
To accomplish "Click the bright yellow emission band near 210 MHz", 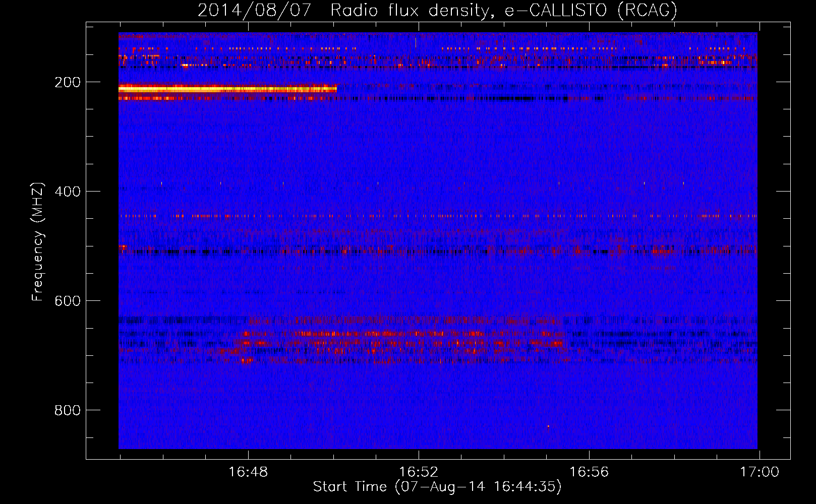I will [227, 89].
